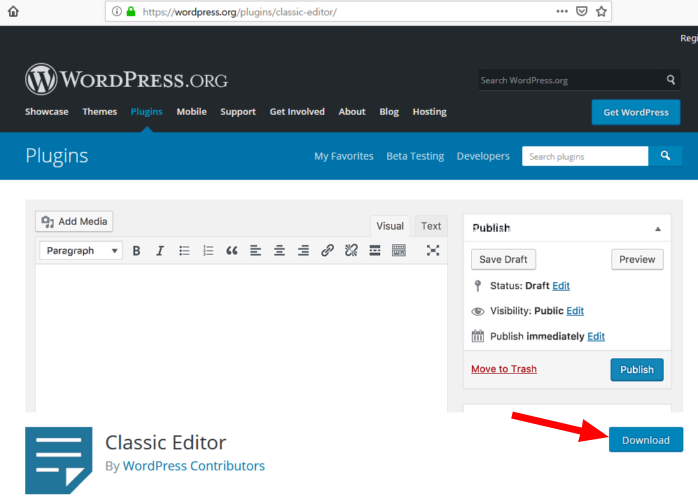Click the remove link icon
The width and height of the screenshot is (698, 497).
point(351,250)
